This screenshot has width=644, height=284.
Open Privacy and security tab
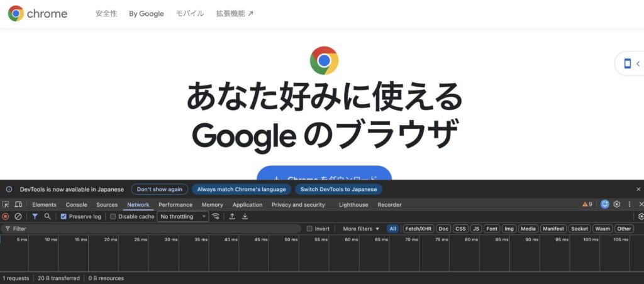point(298,204)
